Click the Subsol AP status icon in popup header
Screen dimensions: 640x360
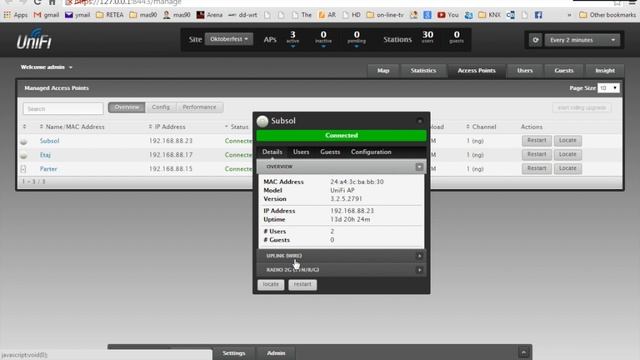tap(262, 121)
